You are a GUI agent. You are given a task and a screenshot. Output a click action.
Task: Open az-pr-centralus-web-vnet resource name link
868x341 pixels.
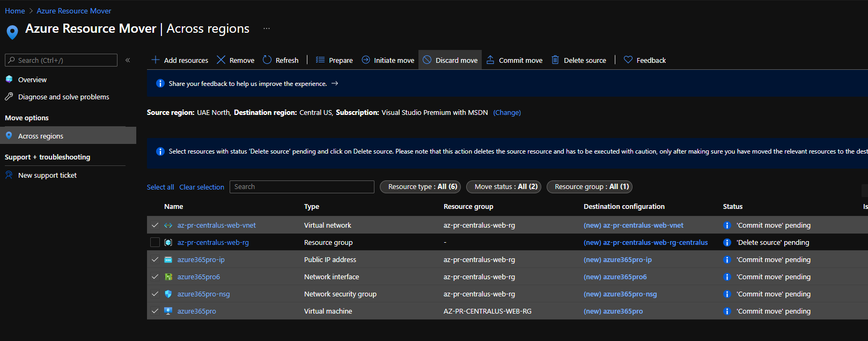(x=217, y=226)
